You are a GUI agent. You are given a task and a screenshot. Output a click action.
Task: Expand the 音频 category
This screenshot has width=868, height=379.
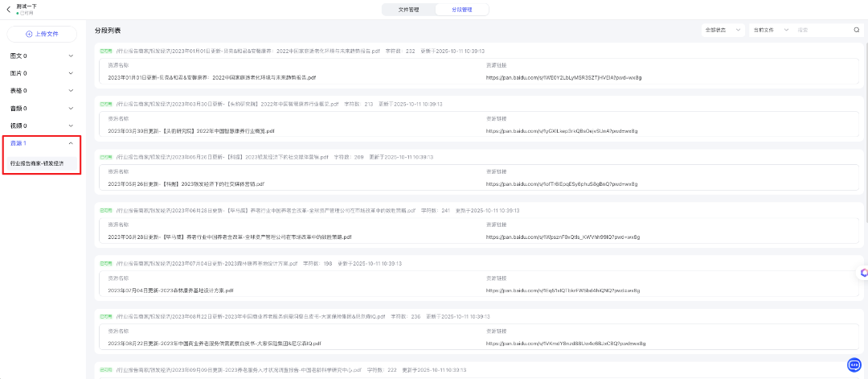pos(72,108)
